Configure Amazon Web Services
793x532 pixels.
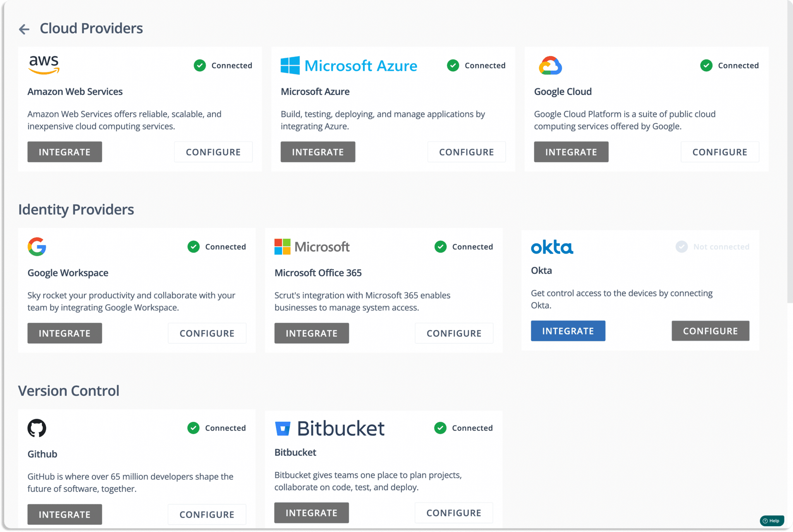(x=213, y=152)
